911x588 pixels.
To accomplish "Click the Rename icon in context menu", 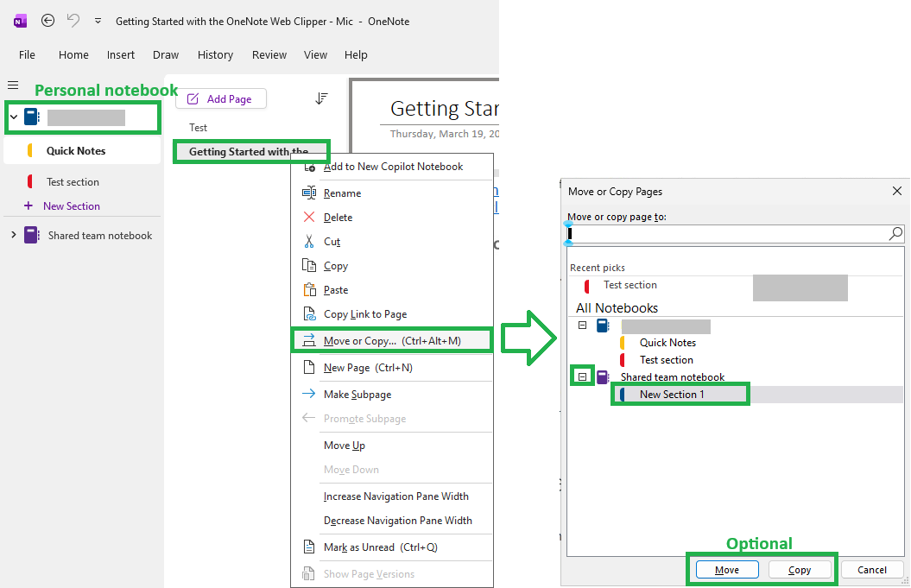I will 309,193.
